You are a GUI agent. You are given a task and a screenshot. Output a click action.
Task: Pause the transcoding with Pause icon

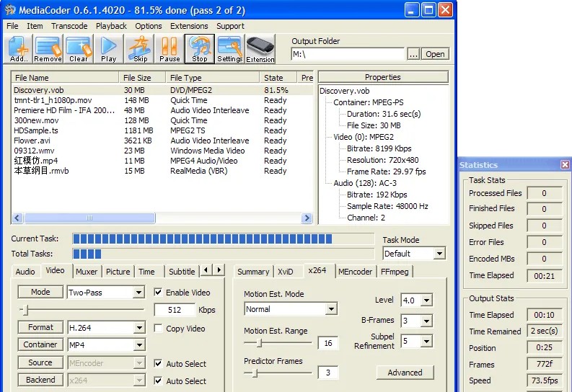(x=170, y=49)
